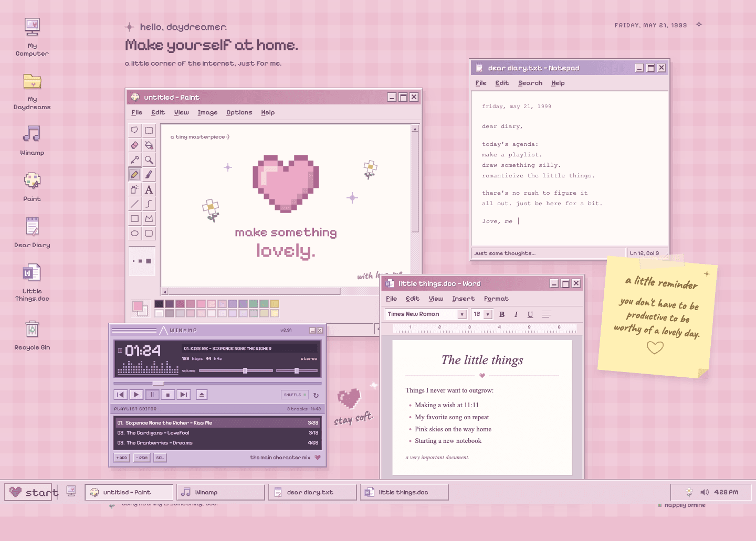This screenshot has width=756, height=541.
Task: Open the Search menu in Notepad
Action: pos(530,83)
